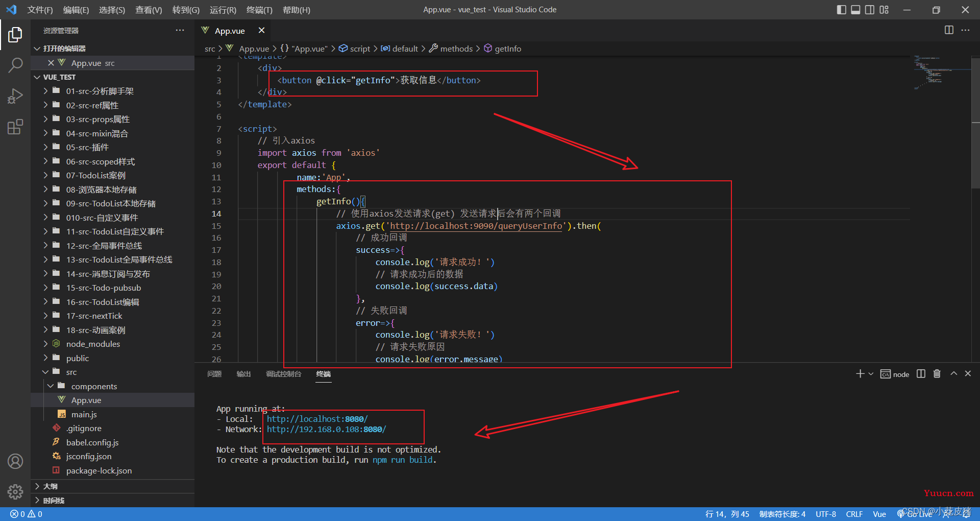This screenshot has width=980, height=521.
Task: Close the terminal panel
Action: coord(968,374)
